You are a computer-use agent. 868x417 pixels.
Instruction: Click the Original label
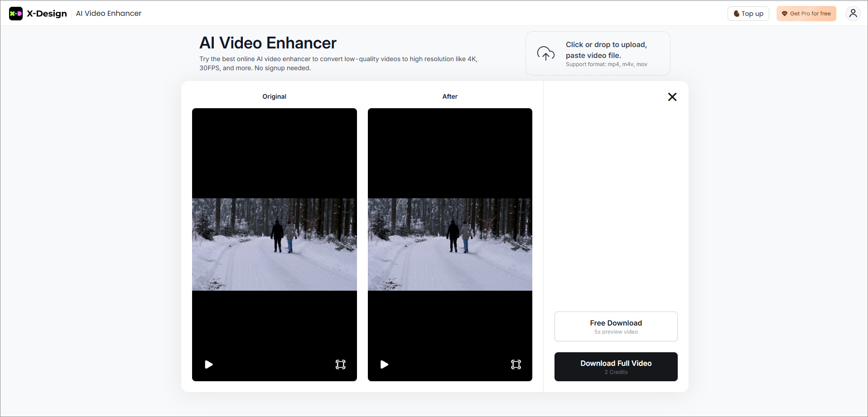275,96
